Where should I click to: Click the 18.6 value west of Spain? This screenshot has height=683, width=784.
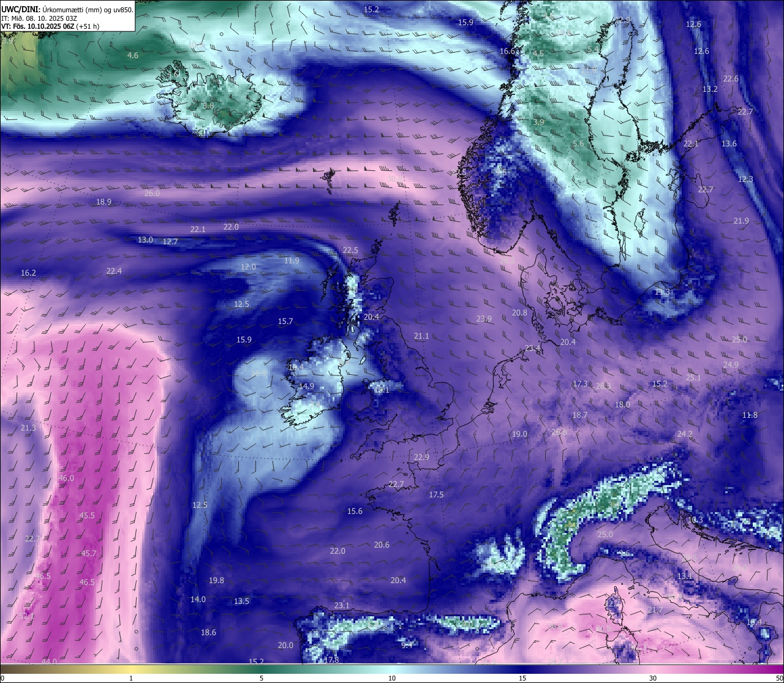[208, 632]
